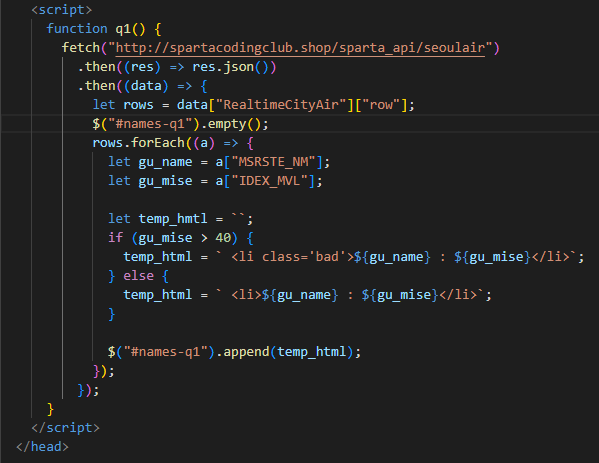Image resolution: width=599 pixels, height=463 pixels.
Task: Click res.json() in the first then
Action: click(231, 67)
